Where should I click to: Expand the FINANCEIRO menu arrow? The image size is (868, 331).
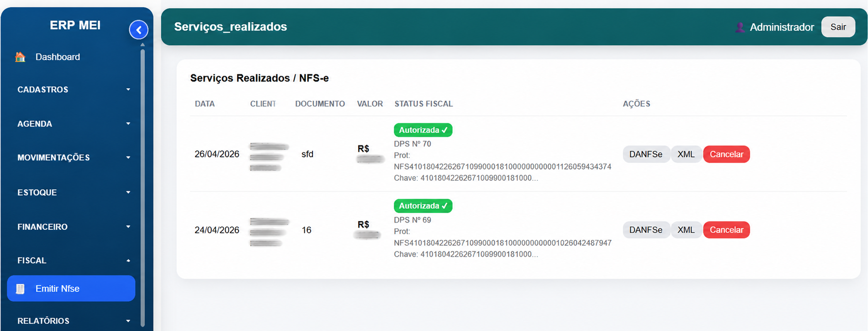pos(128,226)
